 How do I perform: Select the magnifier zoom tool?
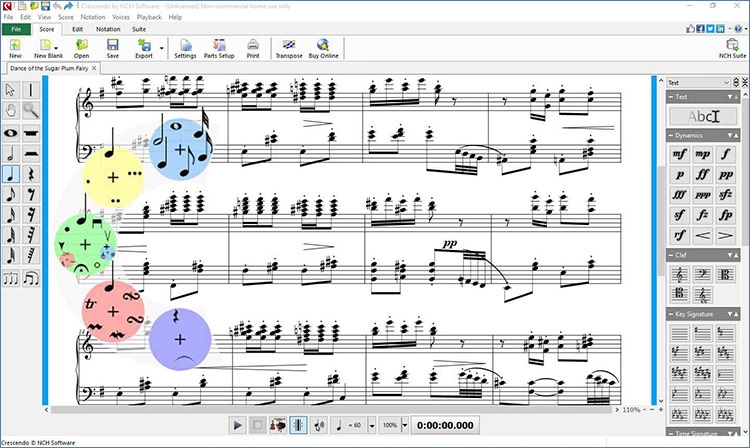click(x=32, y=110)
